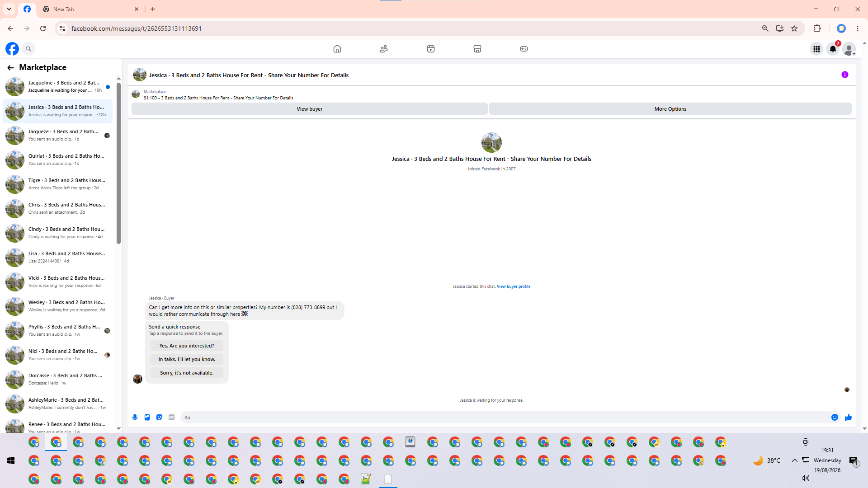Open Chrome three-dot menu
Screen dimensions: 868x488
tap(858, 28)
